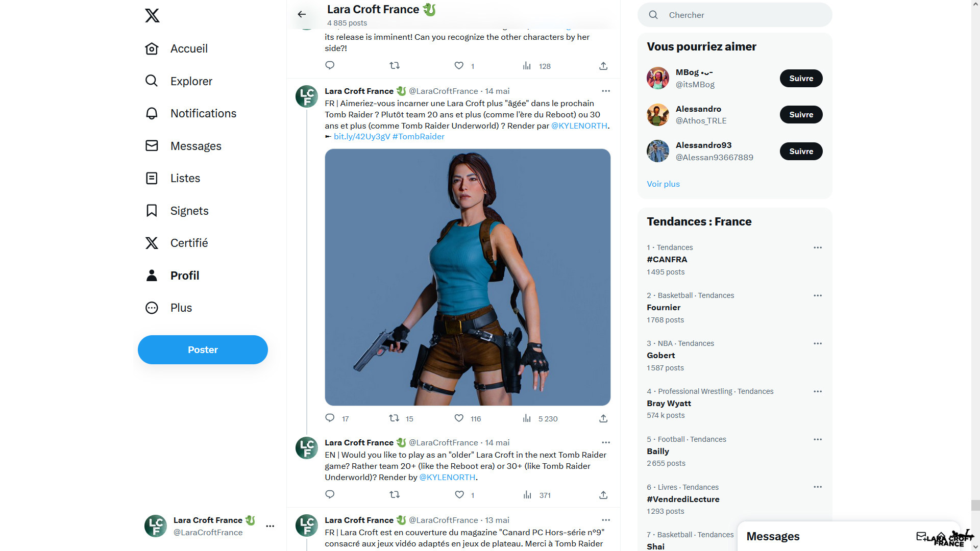The height and width of the screenshot is (551, 980).
Task: Repost the Lara Croft render tweet
Action: click(x=394, y=418)
